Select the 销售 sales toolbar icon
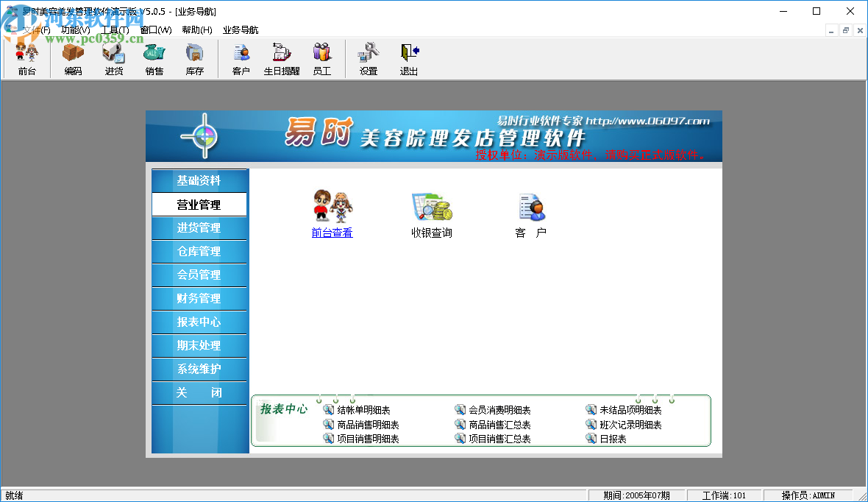The width and height of the screenshot is (868, 502). [154, 59]
